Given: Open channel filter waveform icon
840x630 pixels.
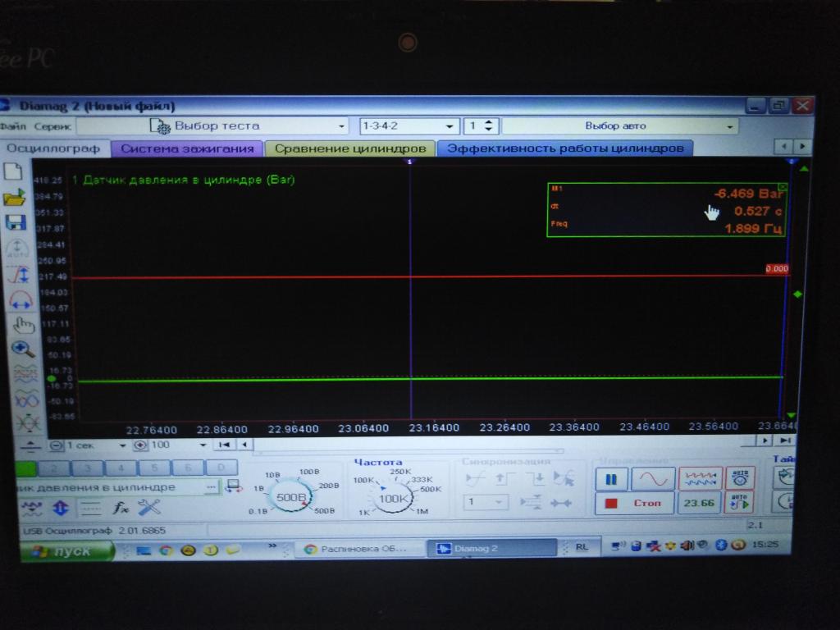Looking at the screenshot, I should (32, 508).
